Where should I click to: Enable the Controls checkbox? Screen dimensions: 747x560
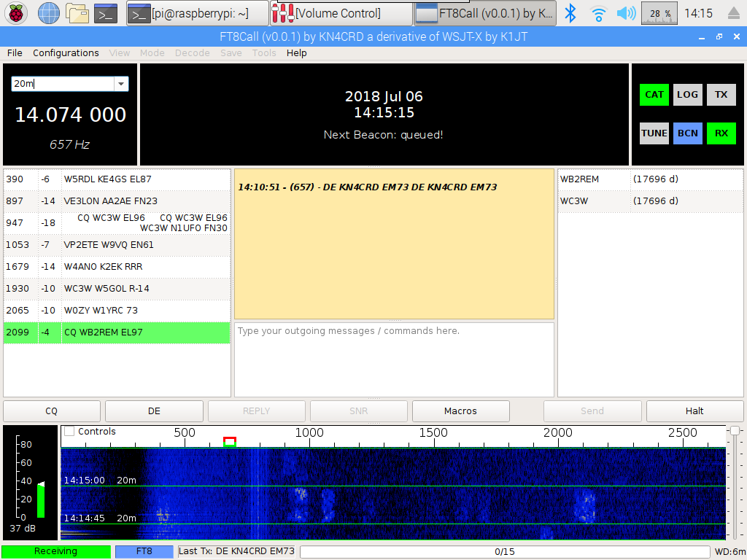[x=69, y=432]
